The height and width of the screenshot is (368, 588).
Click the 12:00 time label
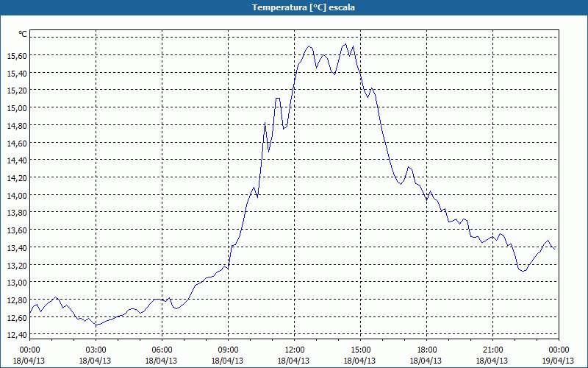pyautogui.click(x=295, y=350)
